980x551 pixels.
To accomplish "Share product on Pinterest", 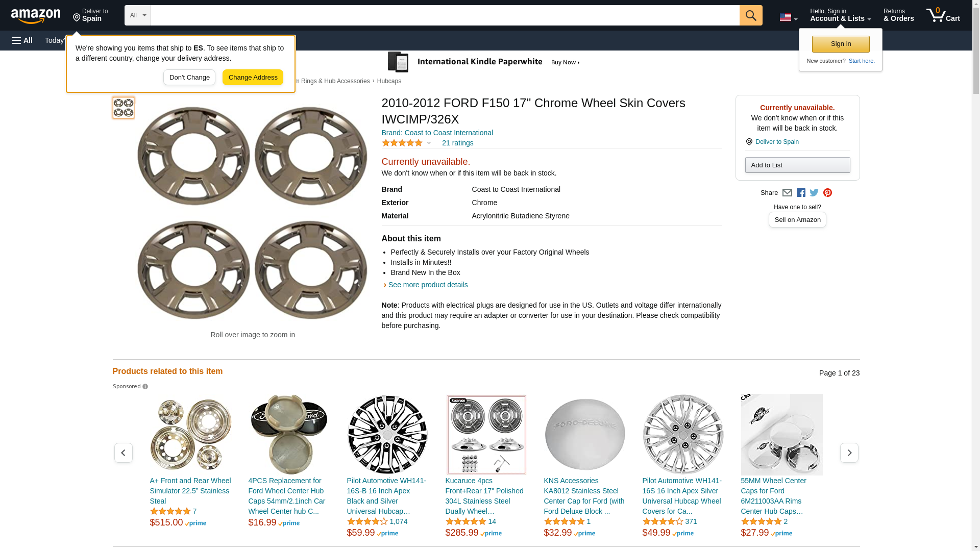I will [827, 193].
